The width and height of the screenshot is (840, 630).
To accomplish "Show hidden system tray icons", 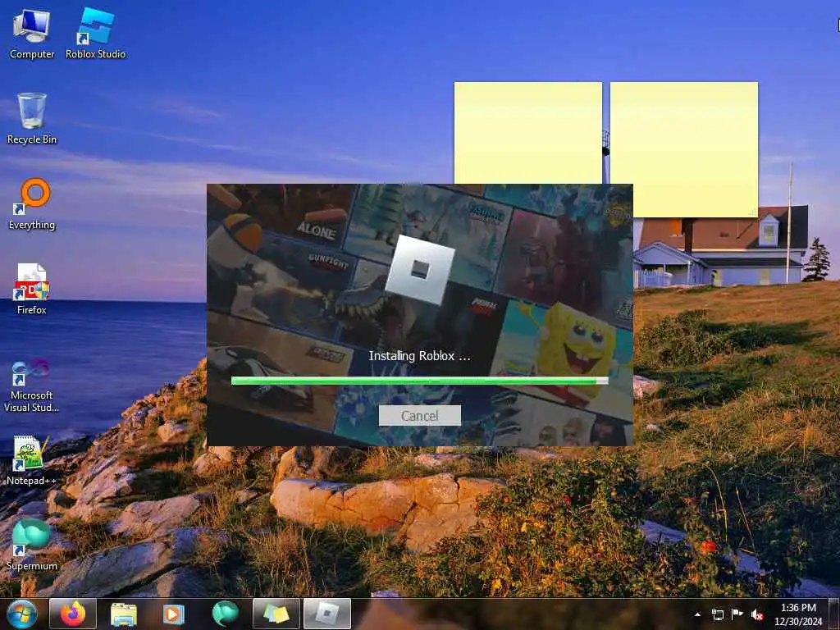I will (697, 614).
